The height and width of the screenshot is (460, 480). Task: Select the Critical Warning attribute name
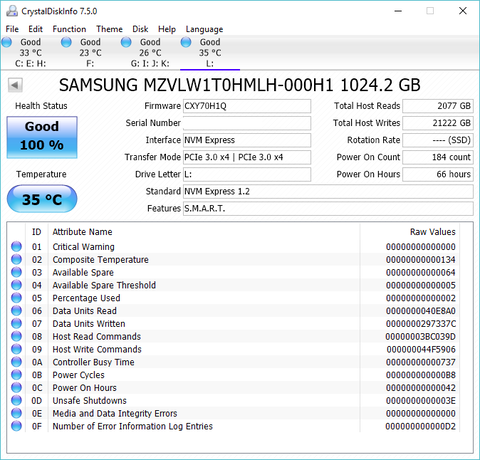point(83,247)
